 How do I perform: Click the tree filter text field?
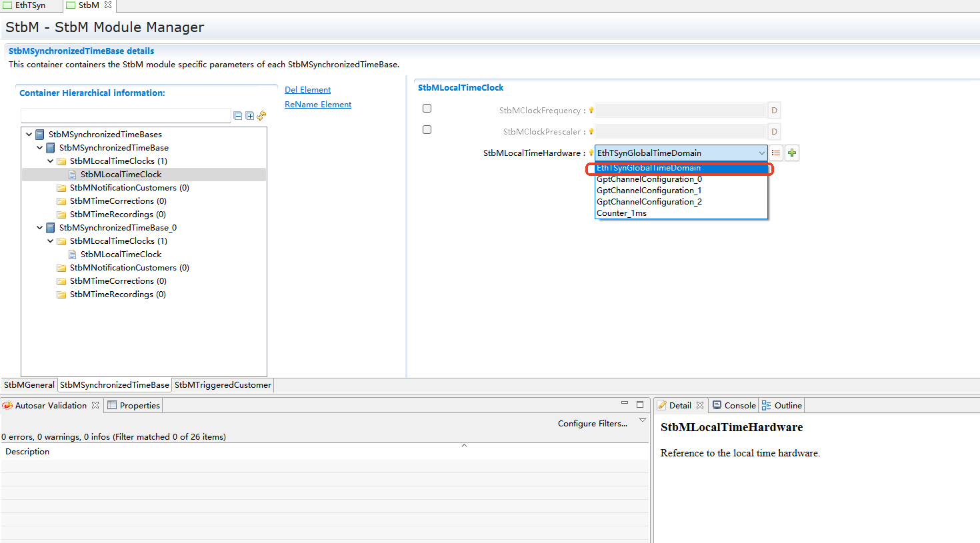[125, 116]
